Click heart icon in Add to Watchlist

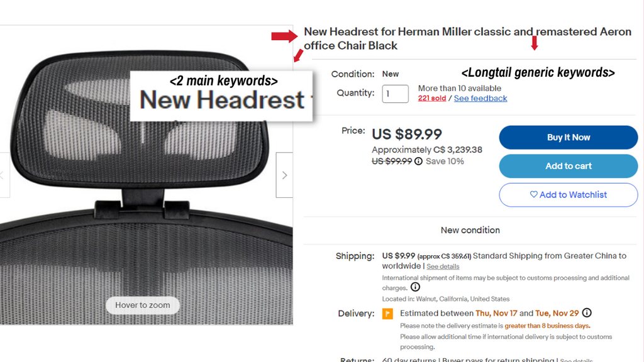click(533, 194)
